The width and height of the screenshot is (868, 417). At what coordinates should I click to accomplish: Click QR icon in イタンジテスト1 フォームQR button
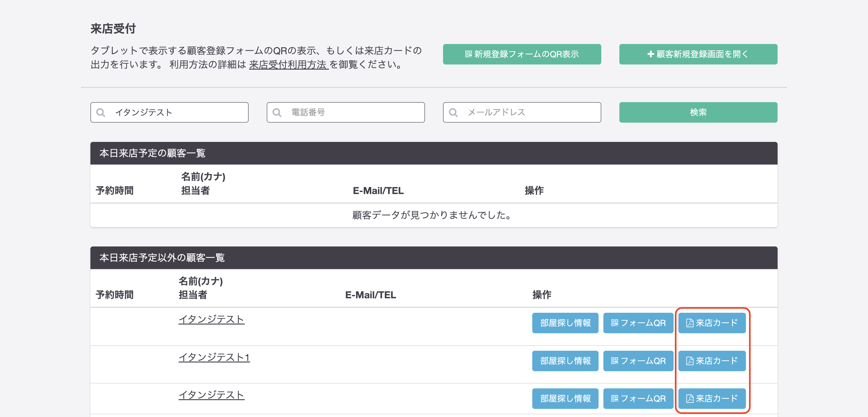614,360
